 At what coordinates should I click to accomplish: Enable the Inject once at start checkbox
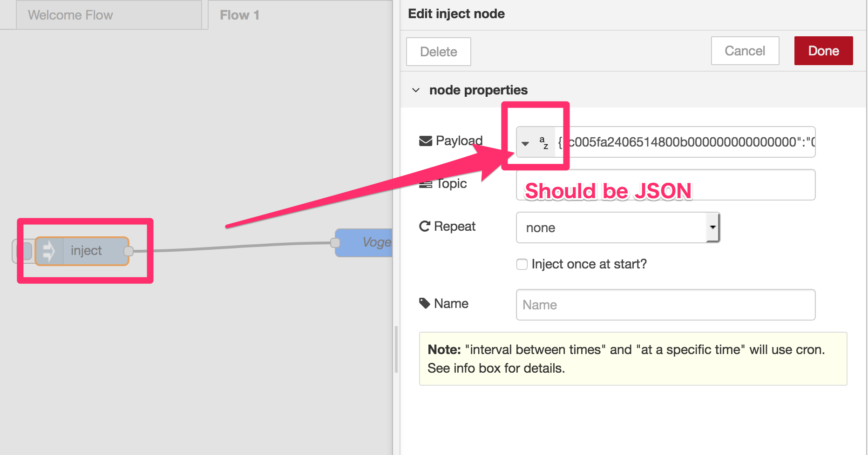point(522,264)
